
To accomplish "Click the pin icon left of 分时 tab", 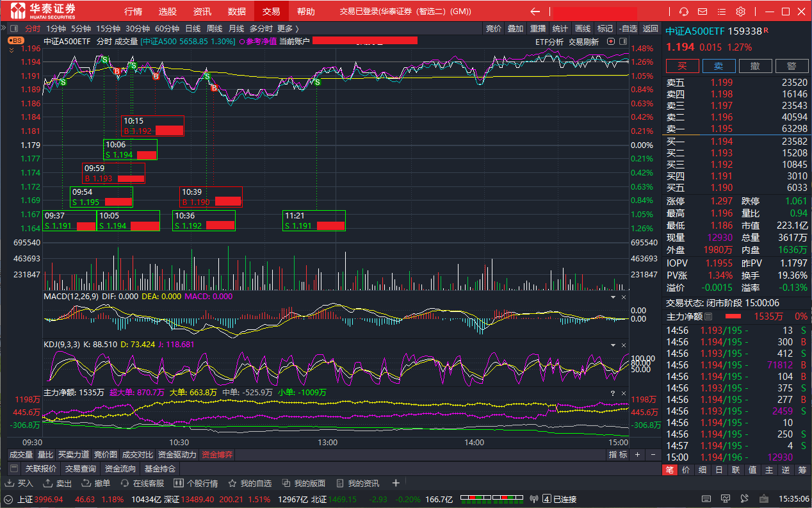I will pos(13,28).
